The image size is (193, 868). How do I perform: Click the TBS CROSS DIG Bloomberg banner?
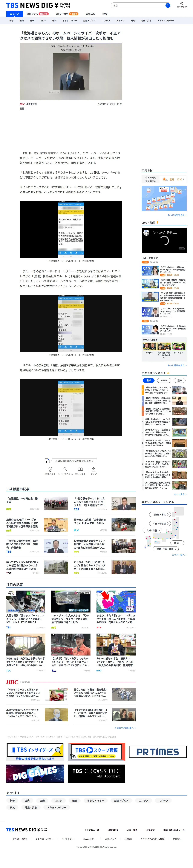coord(96,773)
